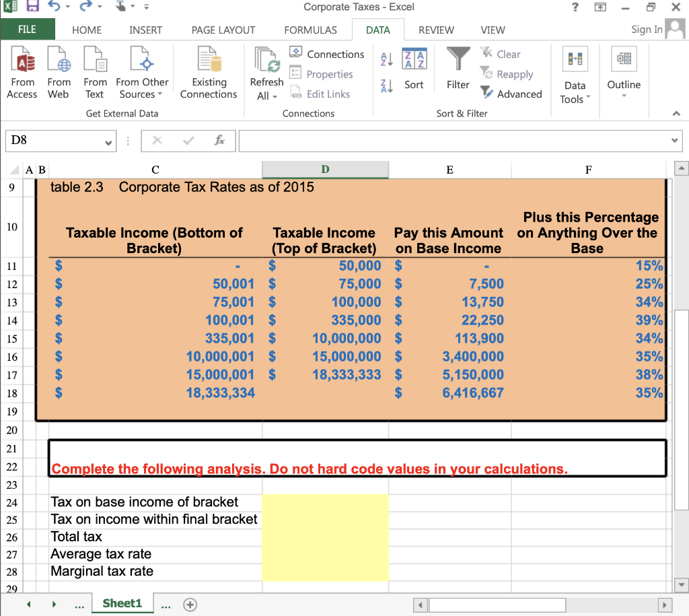Open workbook Connections
The width and height of the screenshot is (689, 616).
[x=327, y=54]
